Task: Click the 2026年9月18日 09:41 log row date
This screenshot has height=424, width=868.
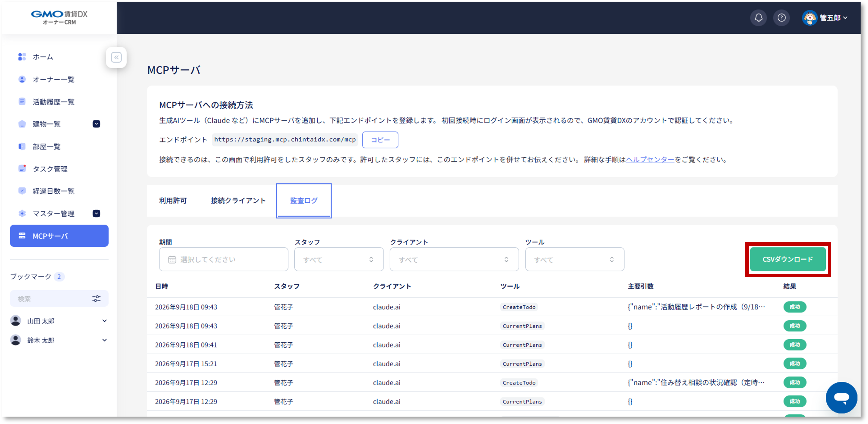Action: click(x=186, y=345)
